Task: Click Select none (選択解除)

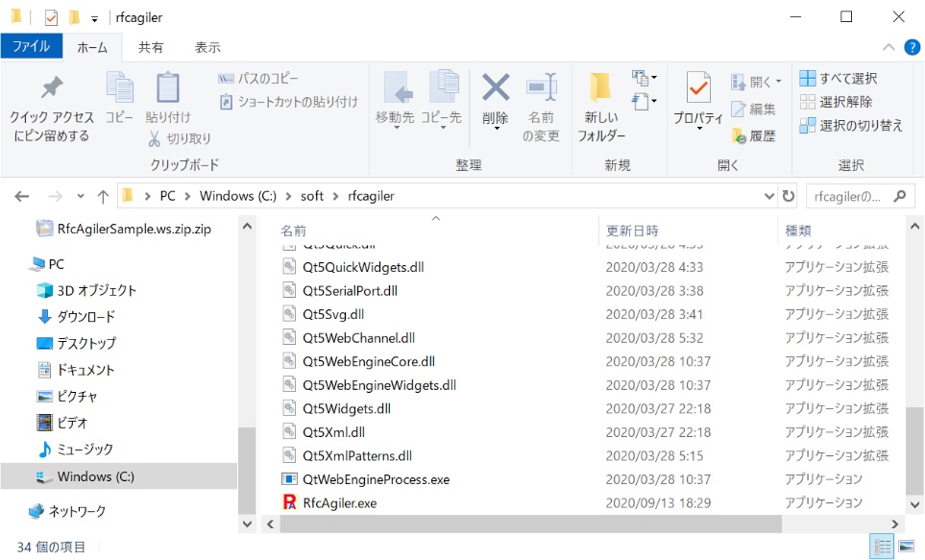Action: [836, 102]
